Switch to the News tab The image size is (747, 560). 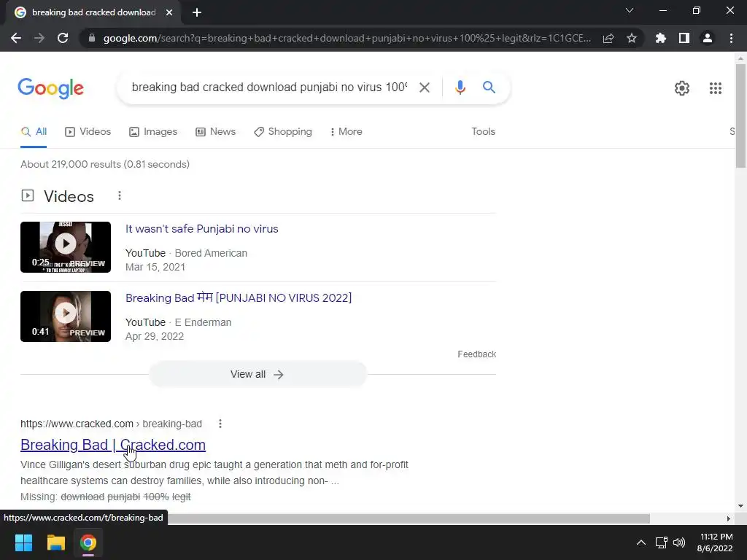[215, 132]
